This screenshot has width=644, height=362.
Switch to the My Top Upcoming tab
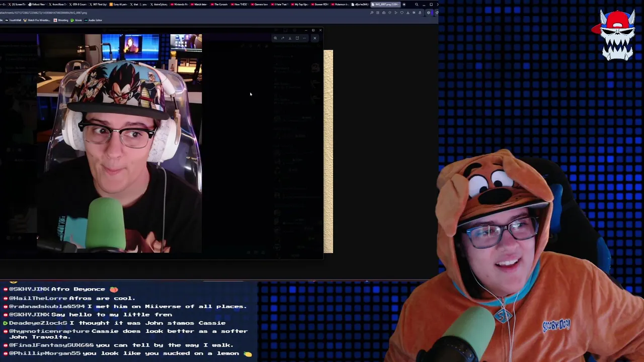[300, 5]
